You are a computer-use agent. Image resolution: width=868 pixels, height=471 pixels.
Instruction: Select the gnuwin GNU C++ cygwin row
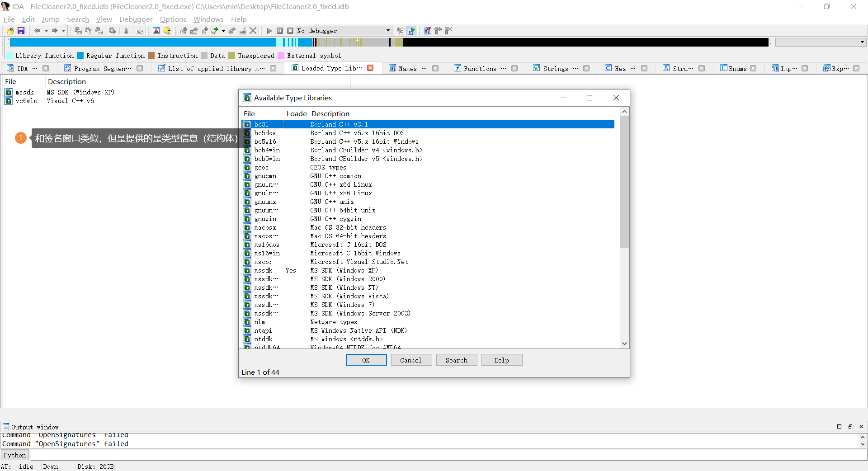click(429, 219)
